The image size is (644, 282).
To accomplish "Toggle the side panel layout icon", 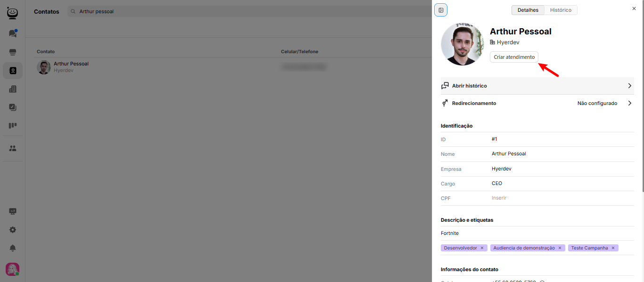I will click(441, 10).
